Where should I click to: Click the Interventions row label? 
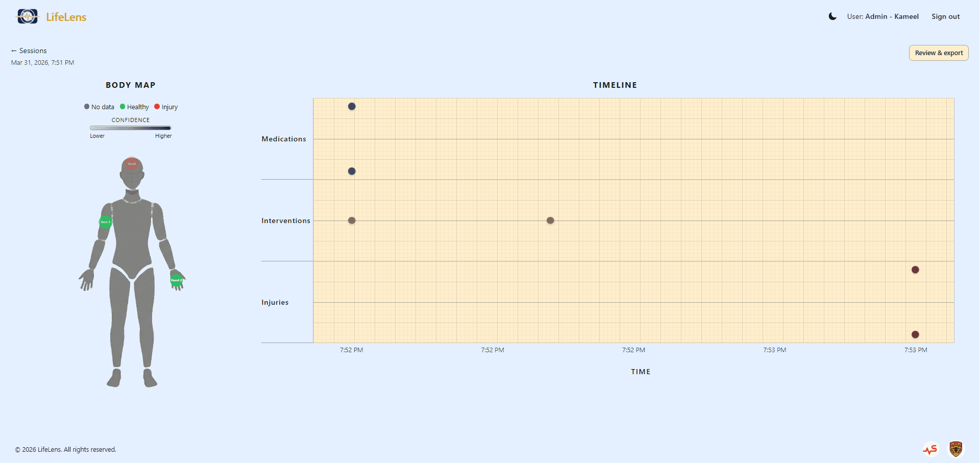pos(286,221)
